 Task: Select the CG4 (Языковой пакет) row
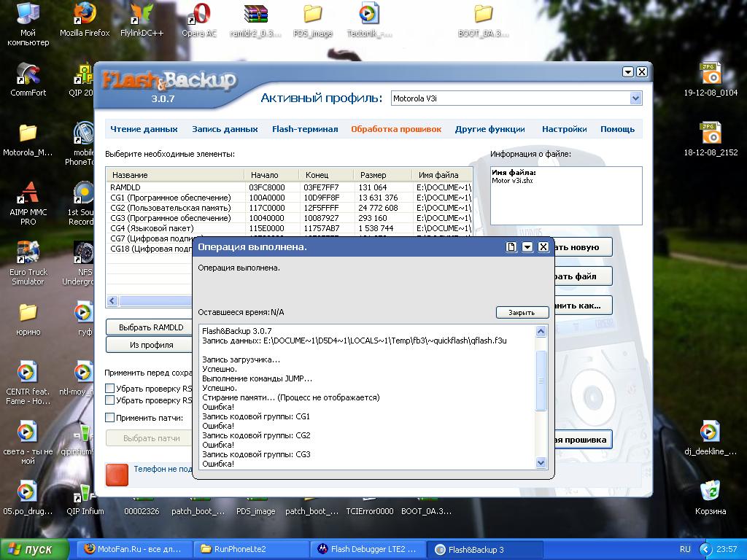(289, 228)
